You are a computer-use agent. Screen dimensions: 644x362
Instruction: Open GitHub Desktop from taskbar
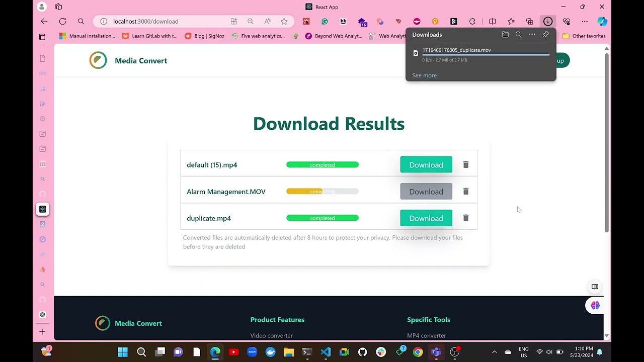pos(363,352)
